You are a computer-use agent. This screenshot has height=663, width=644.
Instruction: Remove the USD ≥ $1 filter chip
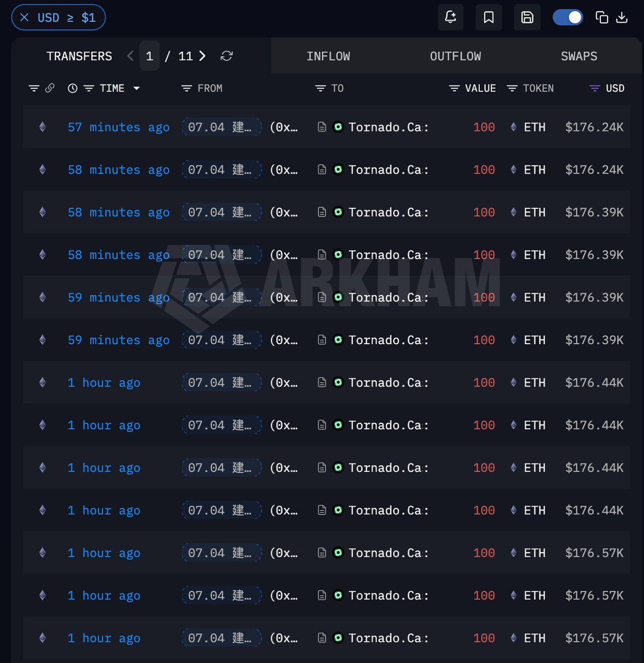(x=24, y=18)
